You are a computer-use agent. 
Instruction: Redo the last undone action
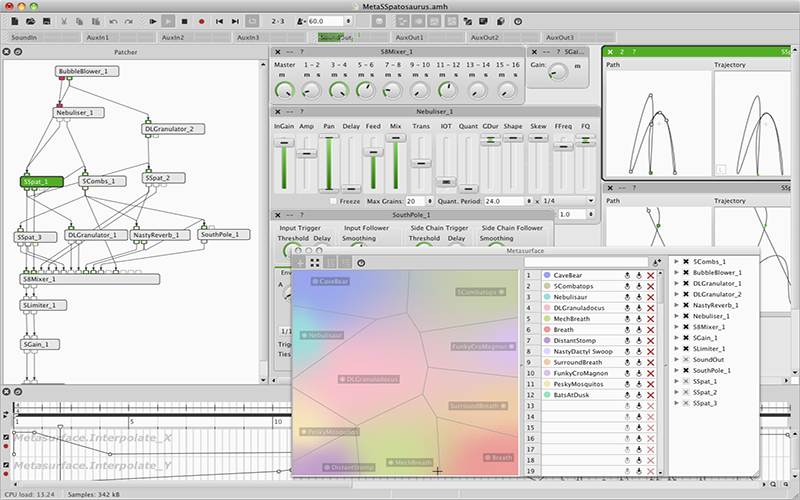(x=129, y=21)
